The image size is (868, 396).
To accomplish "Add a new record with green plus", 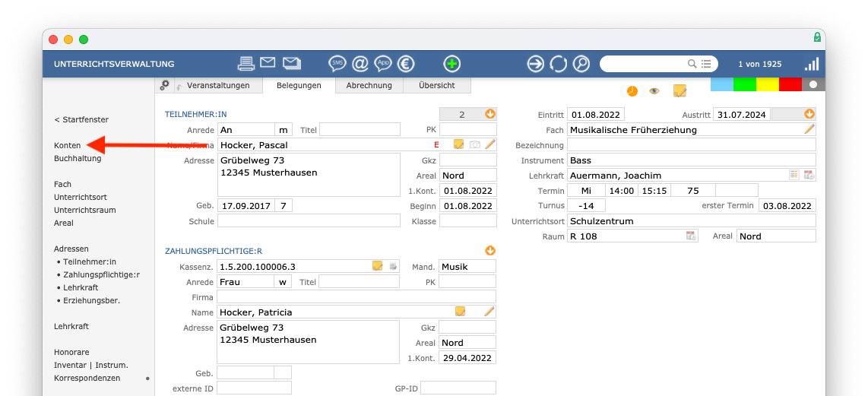I will [452, 64].
